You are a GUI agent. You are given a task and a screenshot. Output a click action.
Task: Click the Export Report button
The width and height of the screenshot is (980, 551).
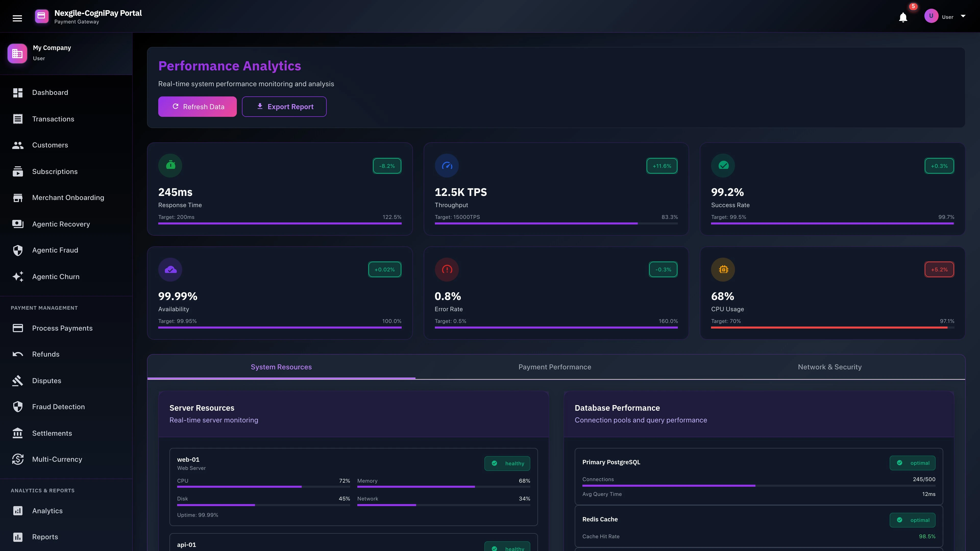click(x=284, y=106)
